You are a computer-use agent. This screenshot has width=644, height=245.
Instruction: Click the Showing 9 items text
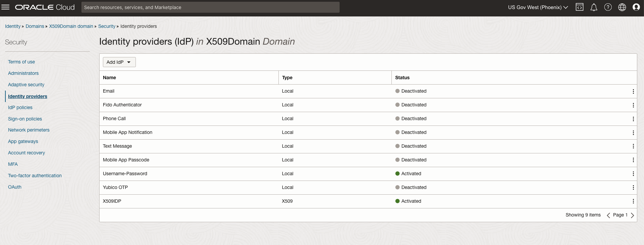pos(583,215)
